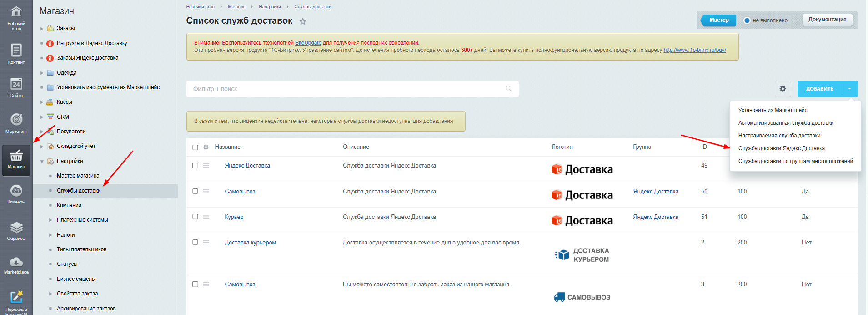Open the Marketplace sidebar section
The height and width of the screenshot is (315, 868).
pyautogui.click(x=16, y=265)
